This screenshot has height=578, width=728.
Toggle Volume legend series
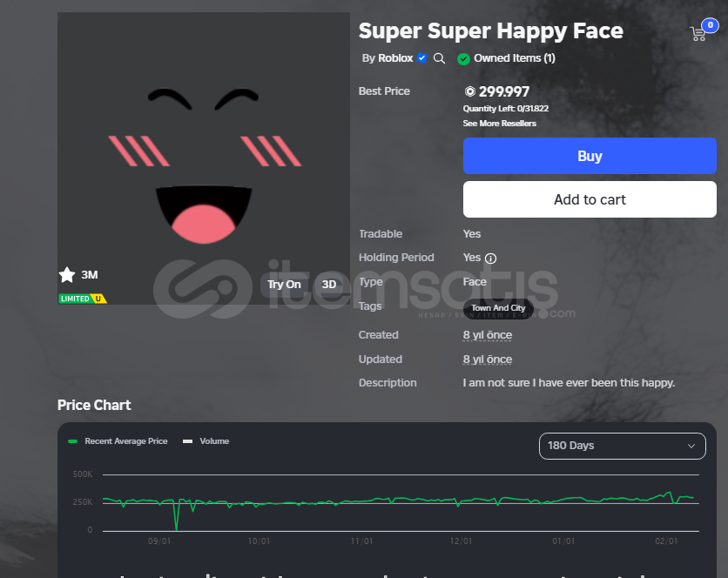point(206,441)
